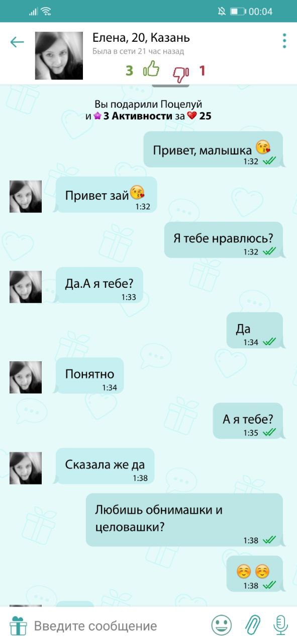Attach a file with the paperclip icon

(252, 625)
